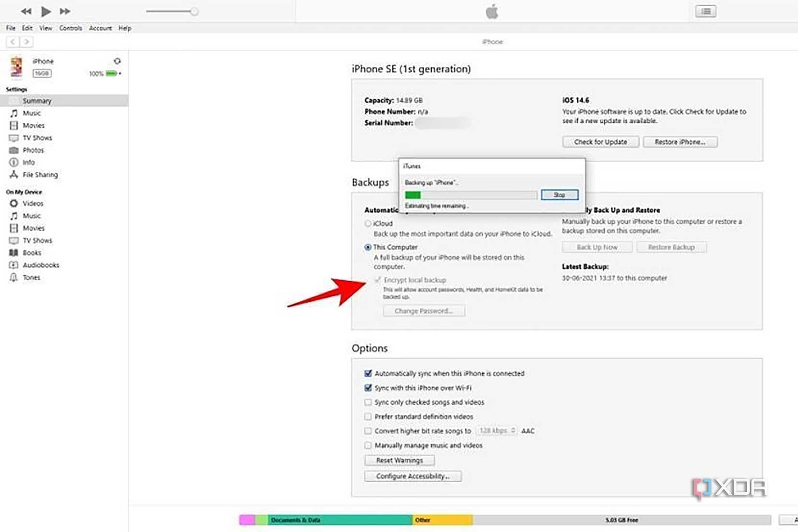
Task: Click the forward navigation arrow
Action: pyautogui.click(x=27, y=42)
